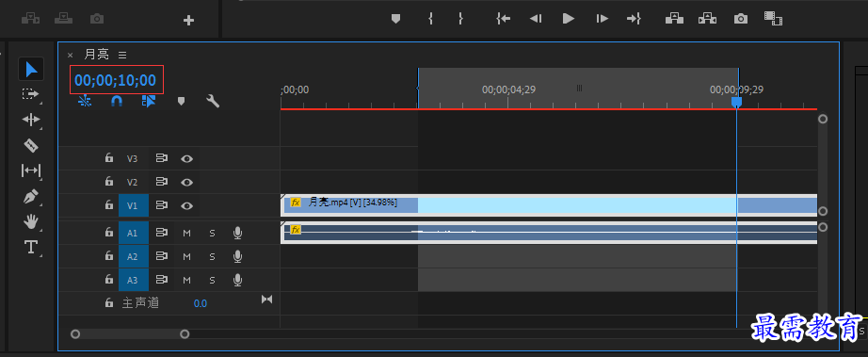Select the Ripple Edit tool
868x357 pixels.
(31, 120)
